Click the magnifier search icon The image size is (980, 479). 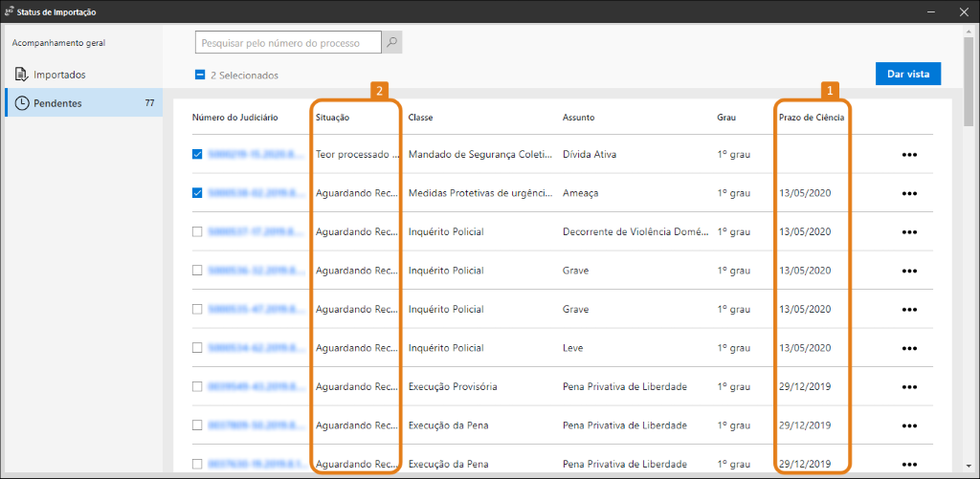coord(391,43)
